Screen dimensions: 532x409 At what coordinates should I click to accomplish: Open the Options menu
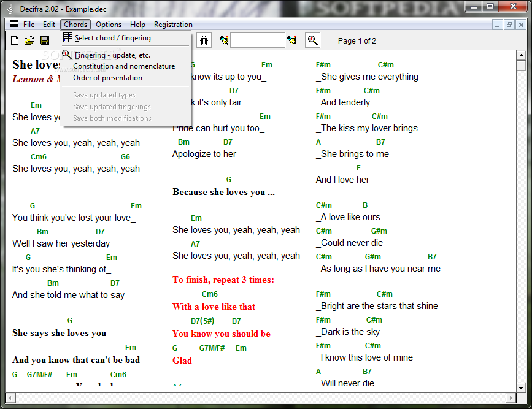pos(109,25)
